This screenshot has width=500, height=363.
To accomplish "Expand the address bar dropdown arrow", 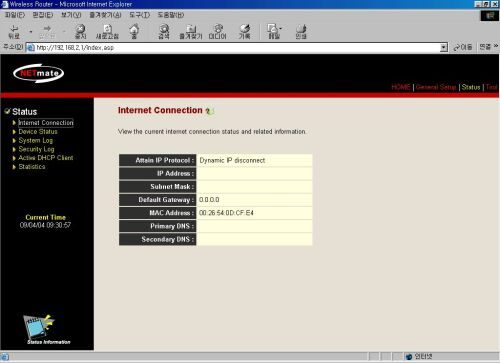I will (x=443, y=48).
